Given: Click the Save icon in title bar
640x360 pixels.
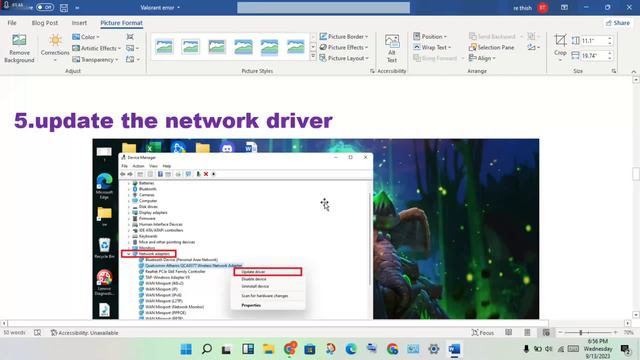Looking at the screenshot, I should (64, 7).
